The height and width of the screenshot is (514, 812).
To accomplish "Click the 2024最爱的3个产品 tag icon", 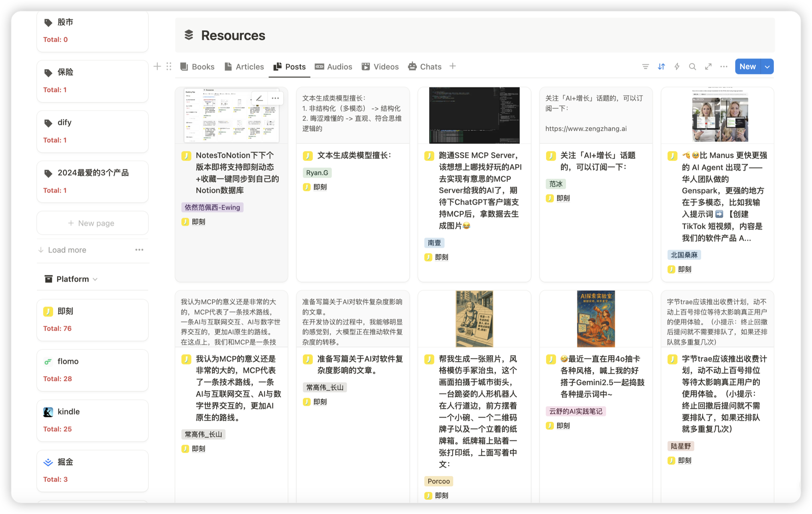I will 48,173.
